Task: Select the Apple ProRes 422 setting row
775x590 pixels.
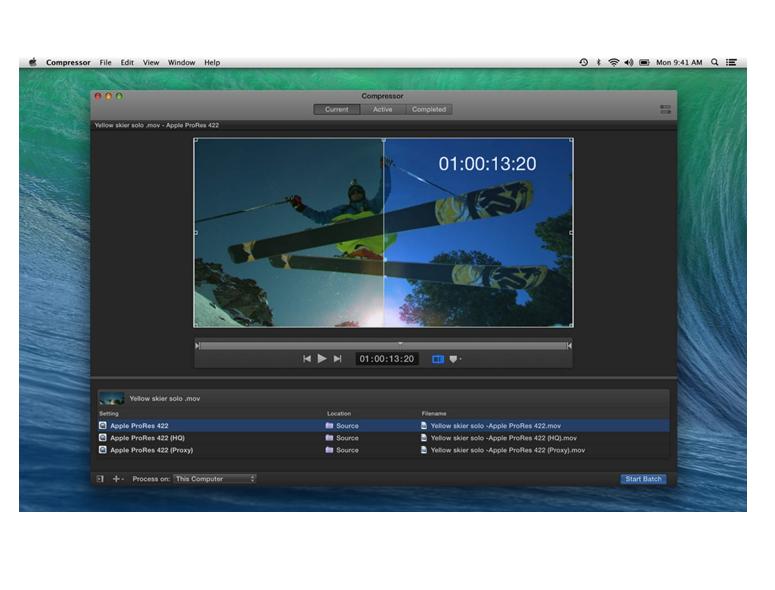Action: click(383, 425)
